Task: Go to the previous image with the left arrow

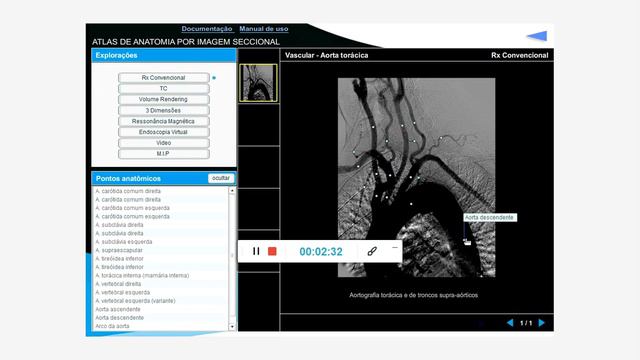Action: coord(510,322)
